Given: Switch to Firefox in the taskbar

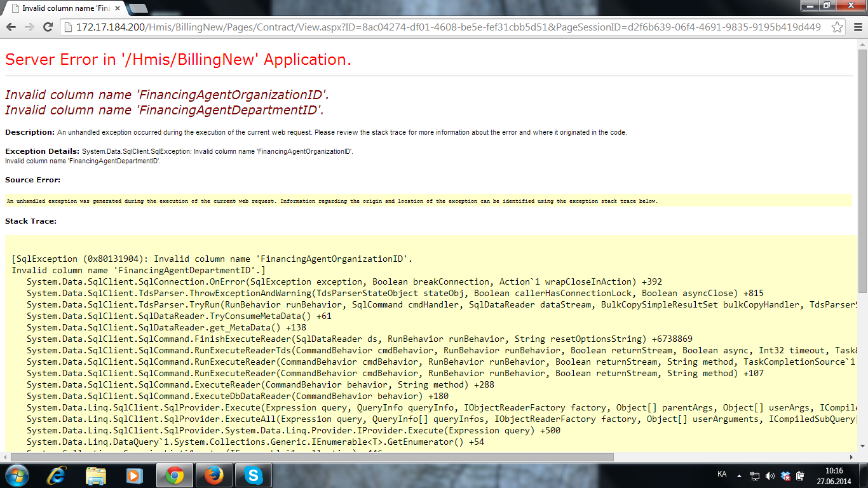Looking at the screenshot, I should pyautogui.click(x=214, y=475).
